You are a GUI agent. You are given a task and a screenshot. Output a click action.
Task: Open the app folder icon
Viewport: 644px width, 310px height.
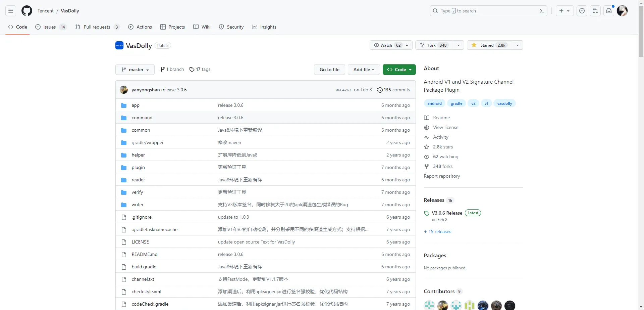(x=124, y=105)
